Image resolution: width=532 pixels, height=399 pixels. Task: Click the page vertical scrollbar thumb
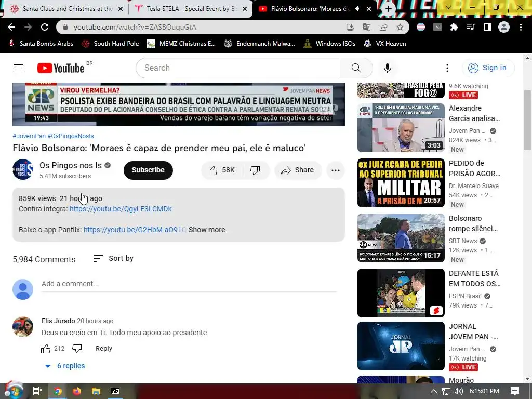click(x=527, y=120)
